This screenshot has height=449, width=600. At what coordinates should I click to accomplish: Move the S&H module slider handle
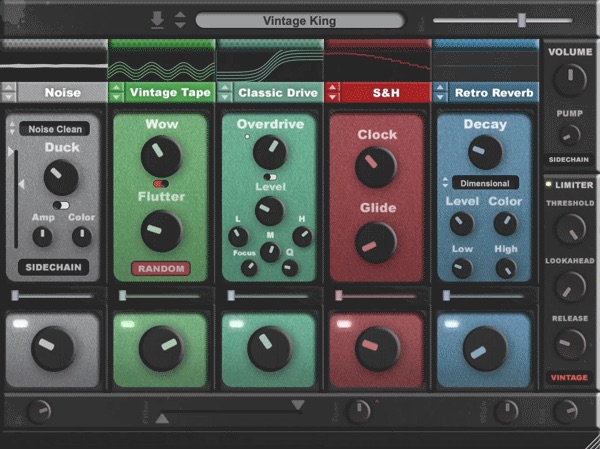point(338,295)
